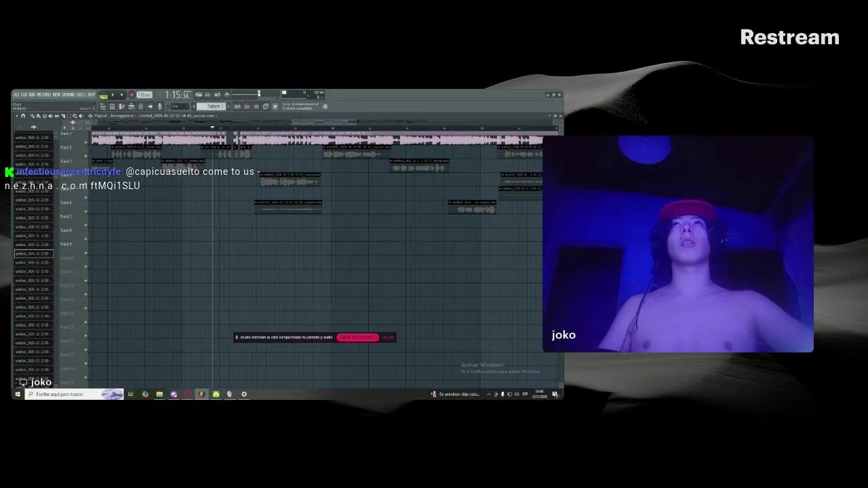Toggle Track 7 mute LED
868x488 pixels.
pyautogui.click(x=85, y=225)
